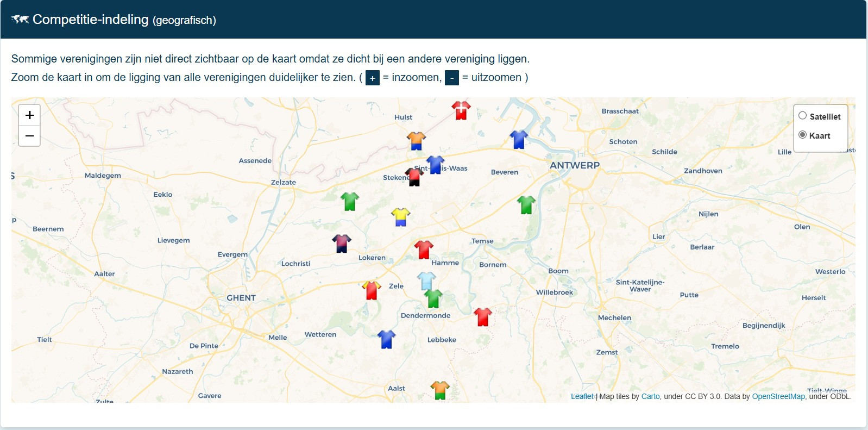Screen dimensions: 868x430
Task: Click the black and red shirt near Stekene
Action: coord(414,177)
